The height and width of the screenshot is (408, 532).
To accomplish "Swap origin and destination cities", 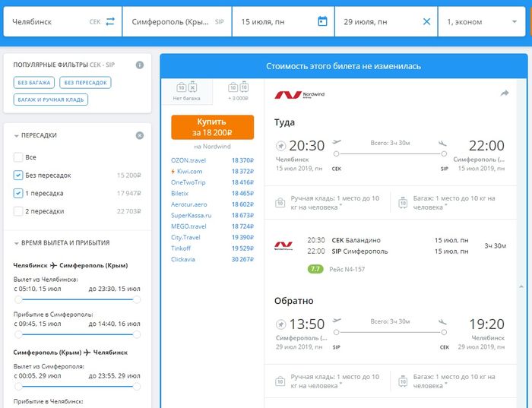I will coord(110,21).
